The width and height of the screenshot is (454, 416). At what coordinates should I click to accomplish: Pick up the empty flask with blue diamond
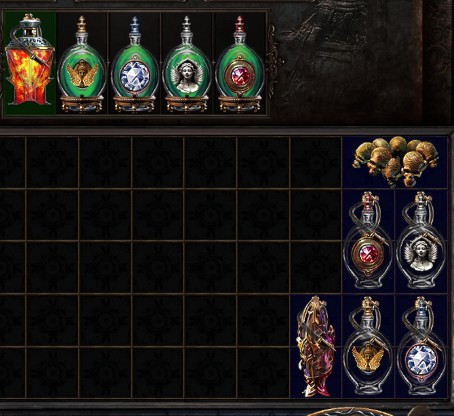click(421, 346)
